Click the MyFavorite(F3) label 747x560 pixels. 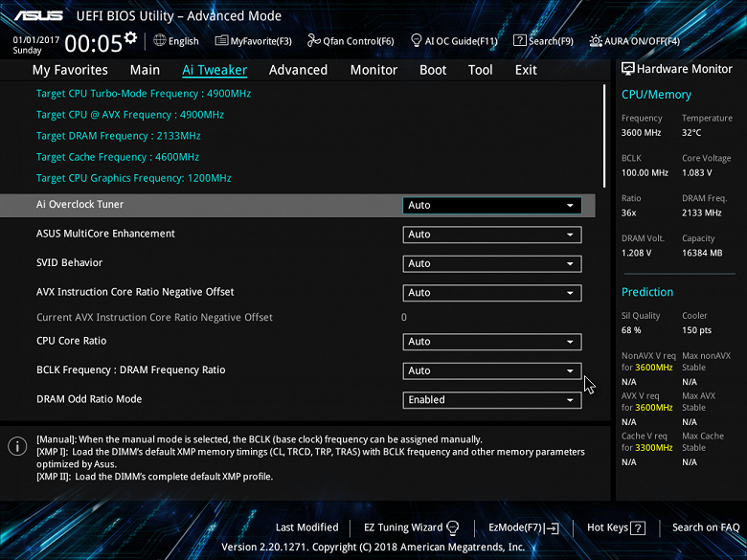(261, 41)
